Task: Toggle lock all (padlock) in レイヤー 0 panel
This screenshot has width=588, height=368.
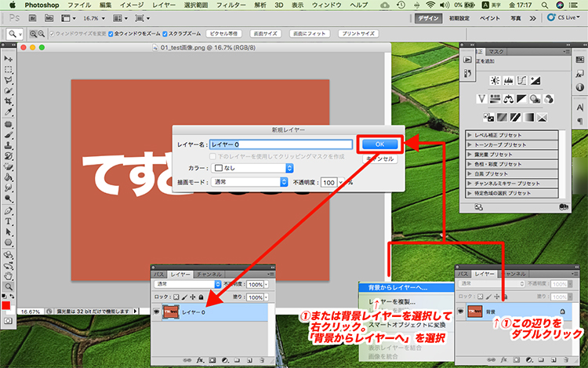Action: (201, 297)
